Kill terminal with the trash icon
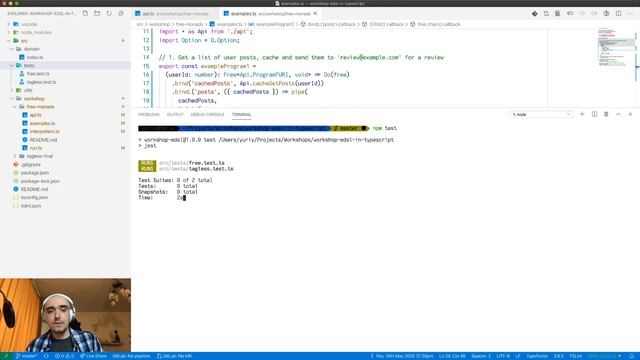640x360 pixels. (x=606, y=114)
